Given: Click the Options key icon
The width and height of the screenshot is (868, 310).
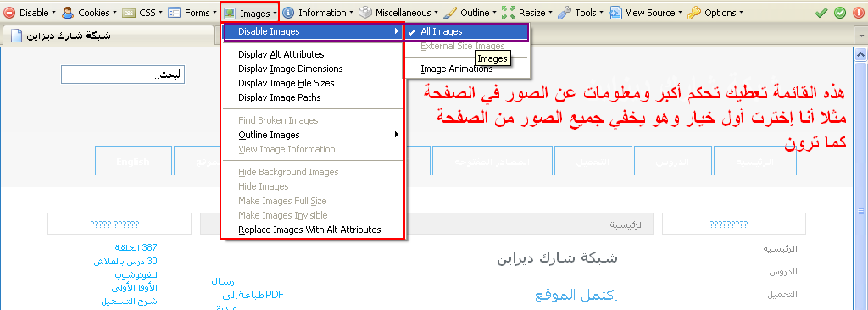Looking at the screenshot, I should (694, 13).
